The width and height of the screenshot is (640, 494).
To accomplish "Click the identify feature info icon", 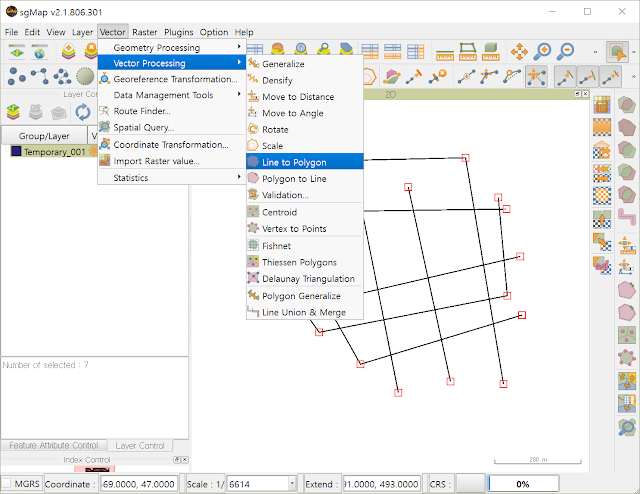I will click(x=301, y=51).
